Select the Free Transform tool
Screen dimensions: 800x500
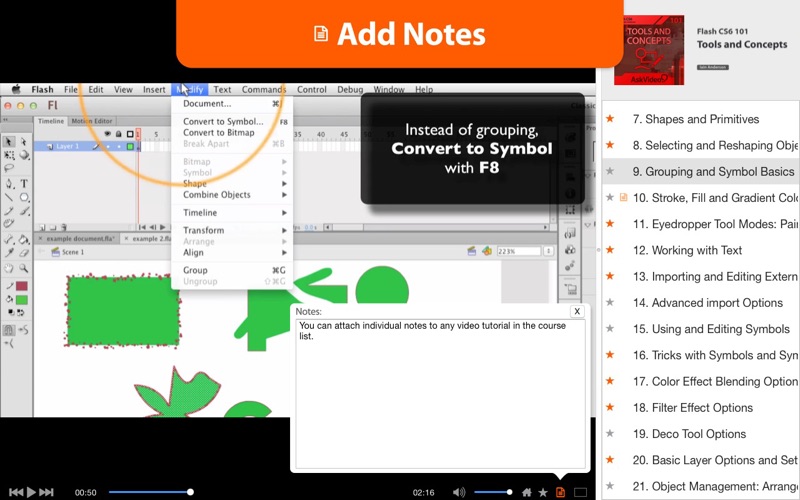point(9,155)
